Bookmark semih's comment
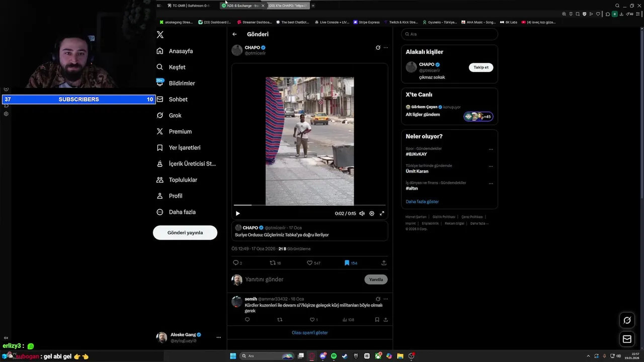 pyautogui.click(x=377, y=320)
